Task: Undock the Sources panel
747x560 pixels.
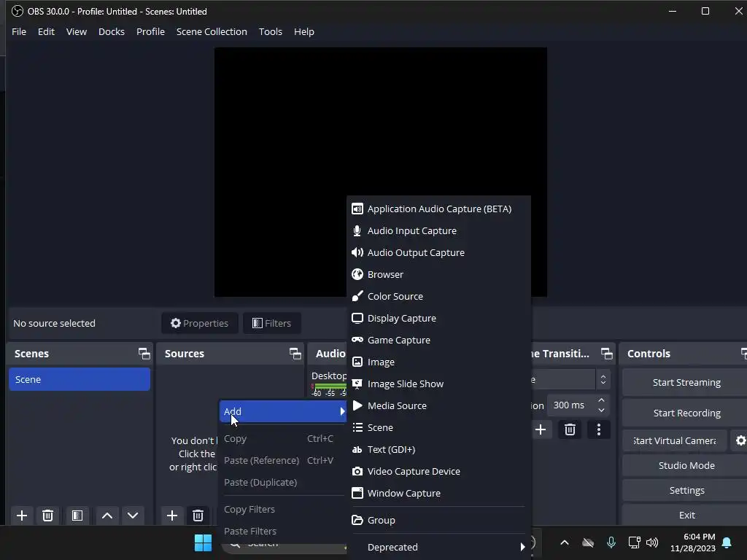Action: coord(295,354)
